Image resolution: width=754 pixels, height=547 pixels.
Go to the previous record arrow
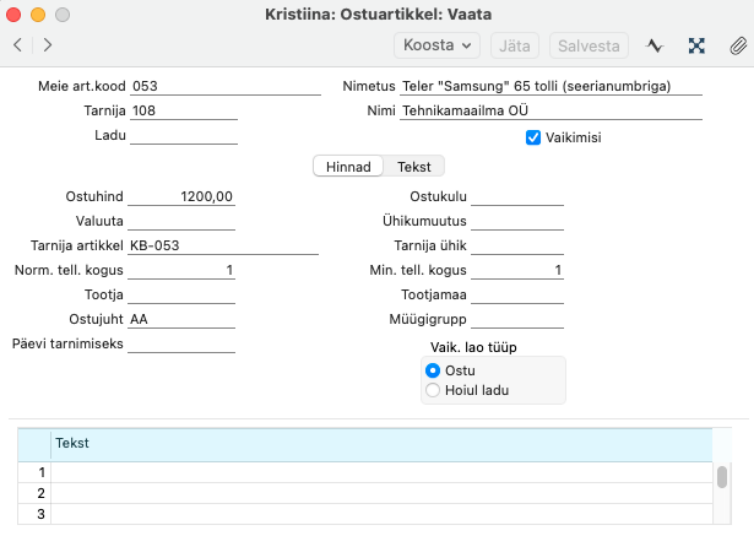click(18, 45)
